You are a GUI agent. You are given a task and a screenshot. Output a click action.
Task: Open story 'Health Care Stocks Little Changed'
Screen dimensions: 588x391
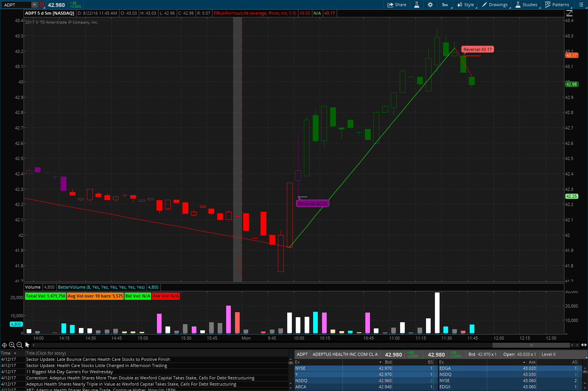(97, 365)
